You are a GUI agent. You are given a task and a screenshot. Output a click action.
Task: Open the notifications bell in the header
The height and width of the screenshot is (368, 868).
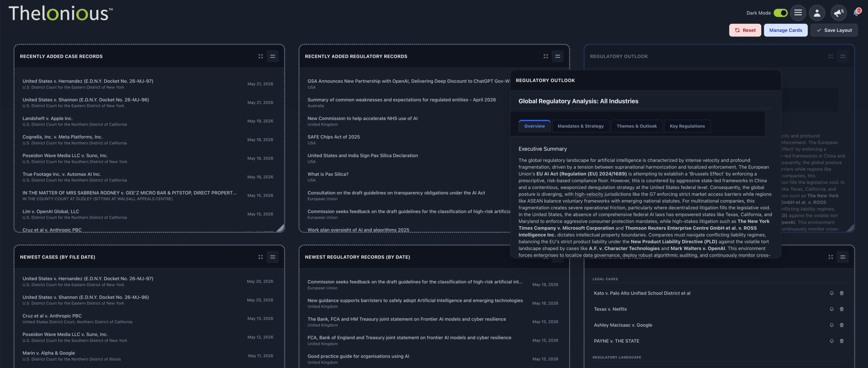coord(857,13)
